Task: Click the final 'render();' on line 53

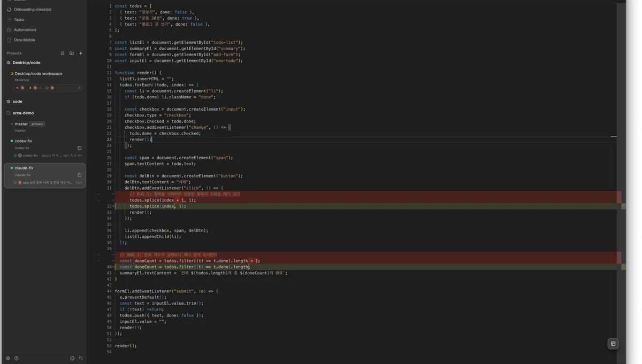Action: pyautogui.click(x=126, y=346)
